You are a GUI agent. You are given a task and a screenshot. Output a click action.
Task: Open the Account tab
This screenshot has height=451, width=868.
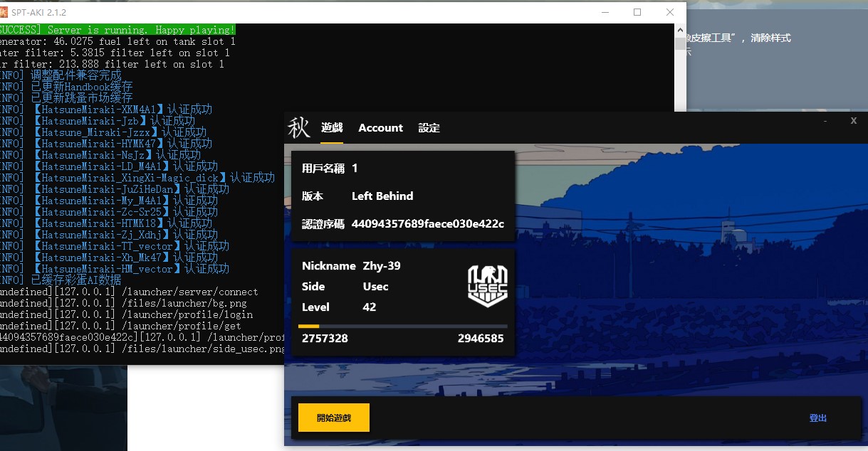[381, 128]
